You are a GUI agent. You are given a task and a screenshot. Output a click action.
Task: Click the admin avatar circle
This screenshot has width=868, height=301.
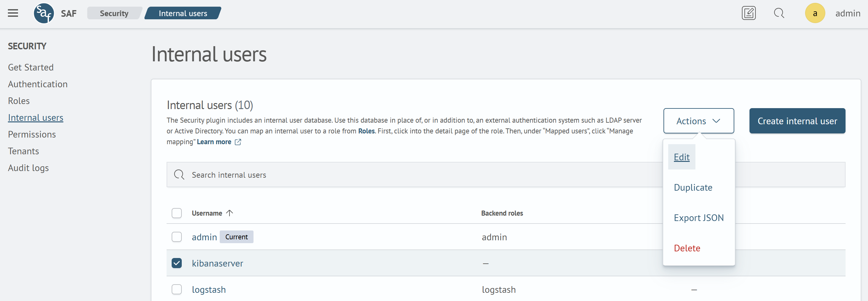point(815,13)
